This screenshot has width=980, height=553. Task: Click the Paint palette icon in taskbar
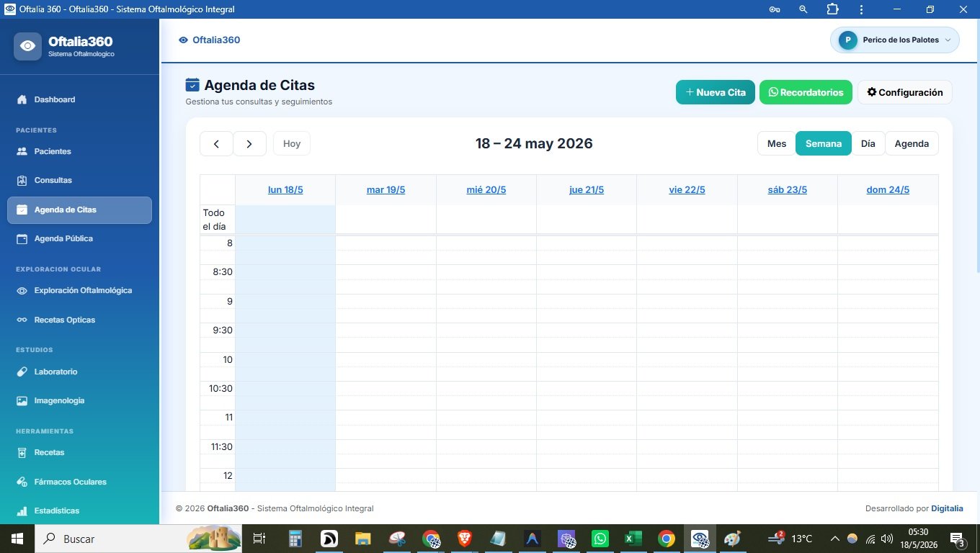pyautogui.click(x=732, y=539)
